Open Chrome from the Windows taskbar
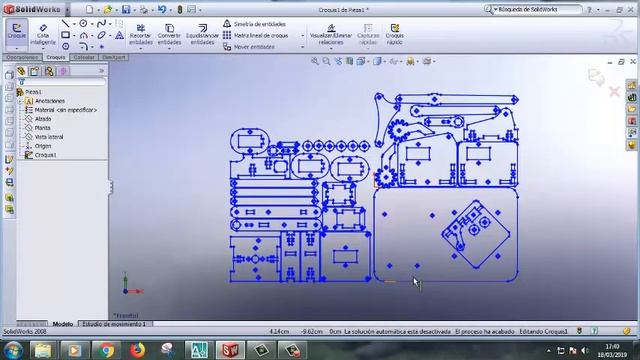 106,350
